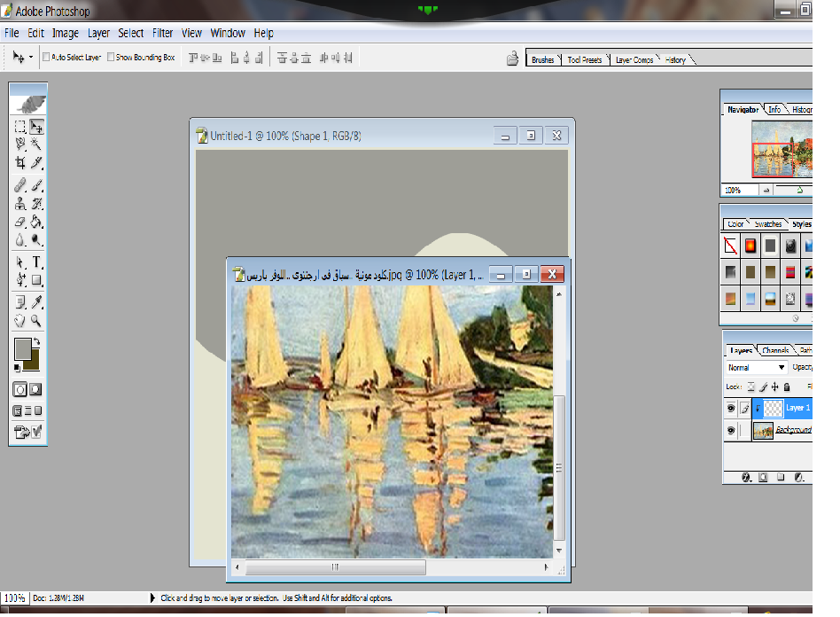Screen dimensions: 840x617
Task: Select the Rectangular Marquee tool
Action: [x=19, y=127]
